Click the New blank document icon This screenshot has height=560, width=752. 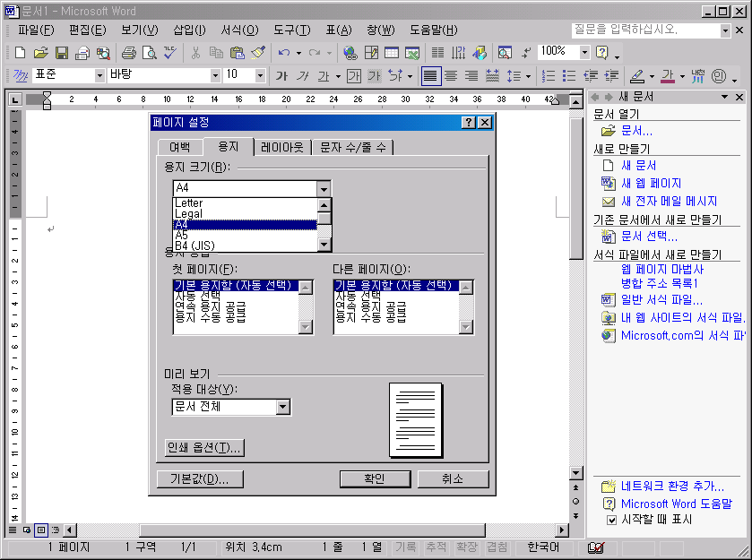click(20, 52)
